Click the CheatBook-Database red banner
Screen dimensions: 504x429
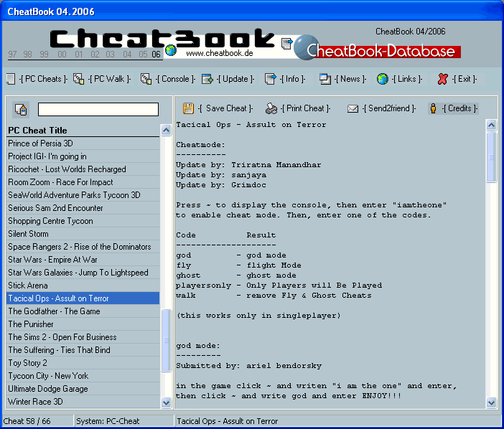tap(384, 52)
